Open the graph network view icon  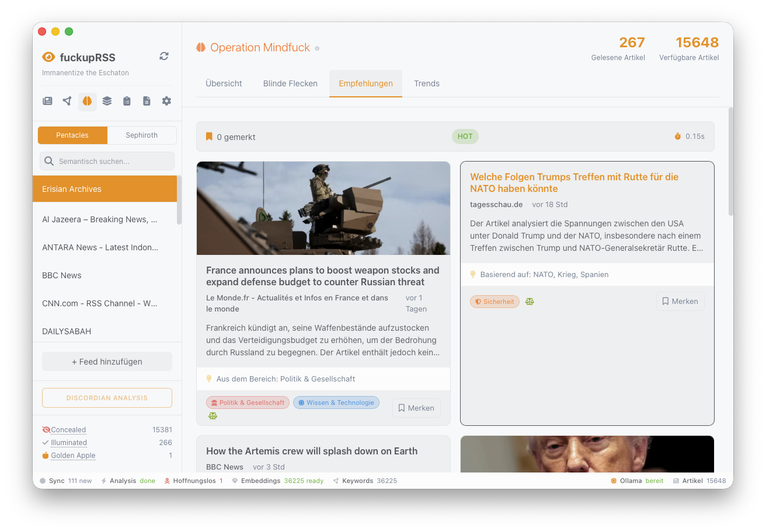pyautogui.click(x=67, y=101)
